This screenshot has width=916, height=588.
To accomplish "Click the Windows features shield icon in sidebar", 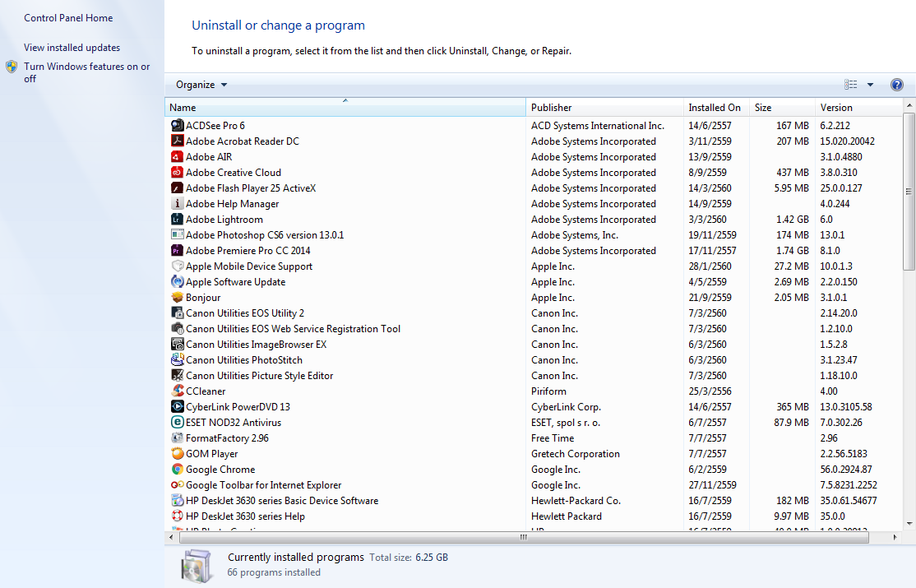I will pyautogui.click(x=12, y=67).
